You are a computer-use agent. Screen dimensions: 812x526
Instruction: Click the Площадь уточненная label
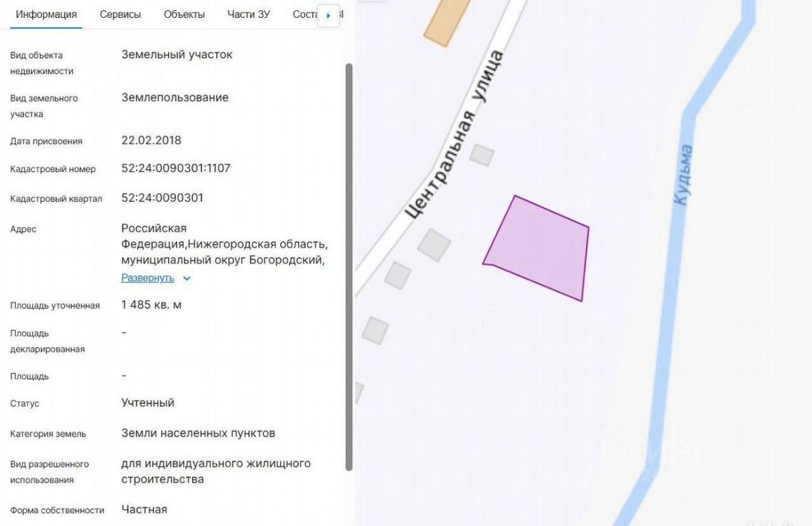click(x=55, y=306)
